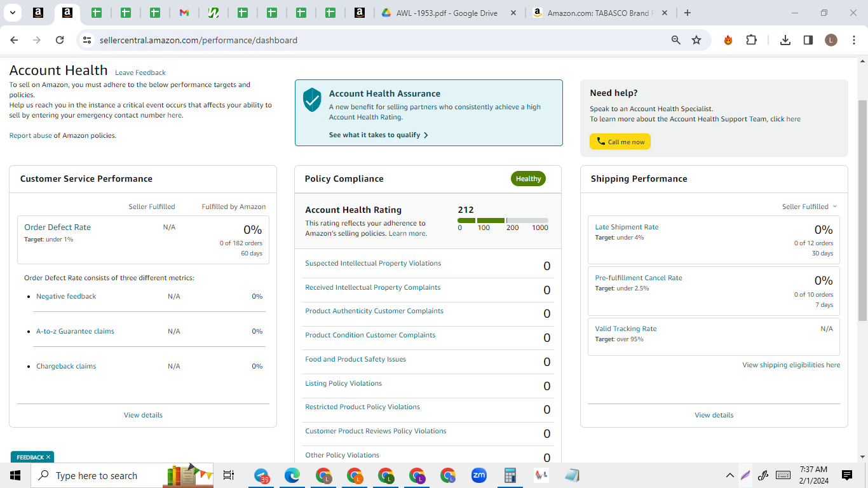Click the flame extension icon

[728, 40]
